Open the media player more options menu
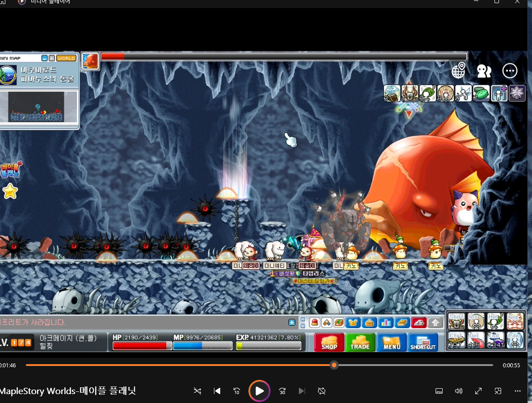 pyautogui.click(x=517, y=391)
